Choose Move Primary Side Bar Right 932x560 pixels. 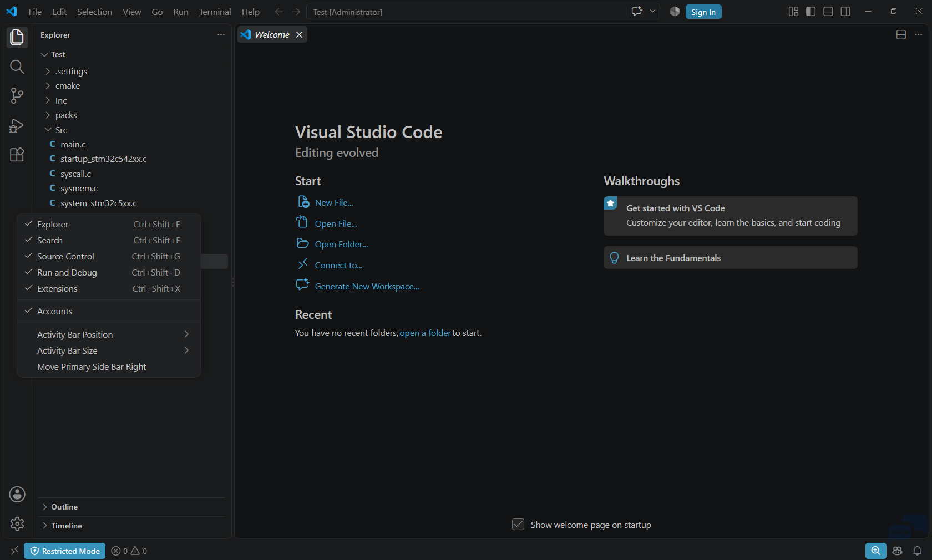pyautogui.click(x=109, y=366)
